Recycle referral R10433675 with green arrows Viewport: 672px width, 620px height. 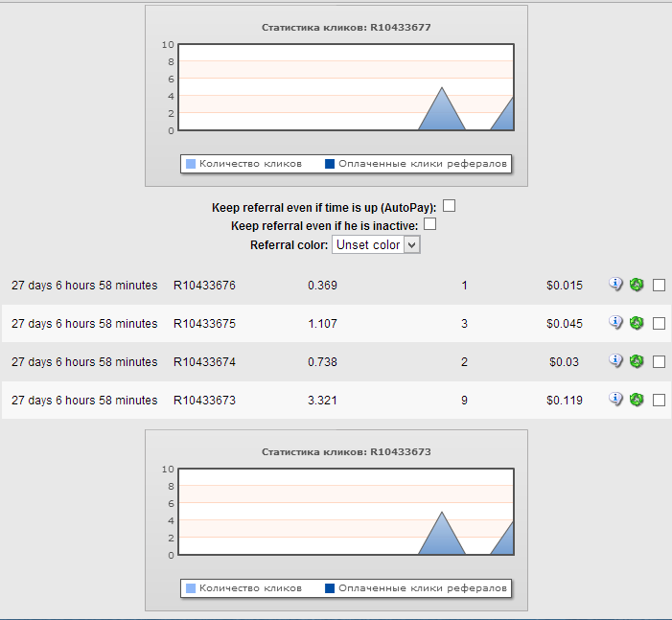(637, 323)
